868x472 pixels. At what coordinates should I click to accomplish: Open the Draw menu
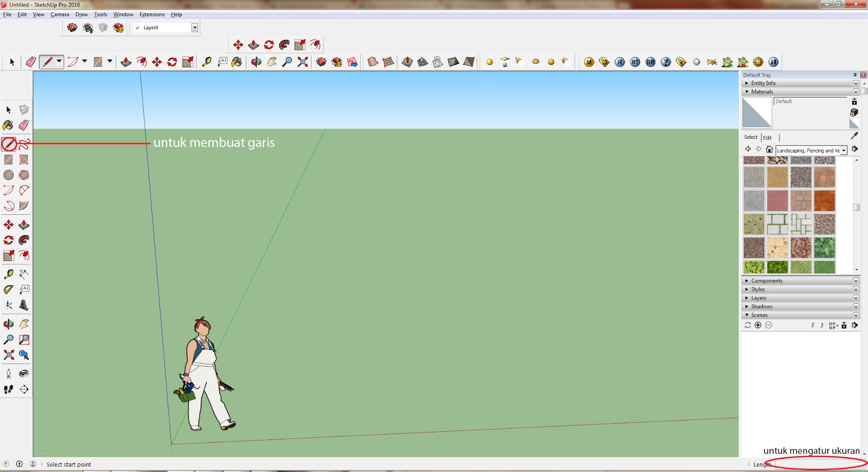[81, 15]
